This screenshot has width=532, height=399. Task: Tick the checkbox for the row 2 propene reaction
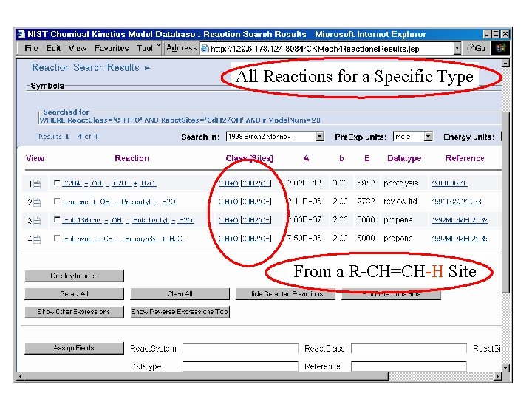tap(57, 201)
